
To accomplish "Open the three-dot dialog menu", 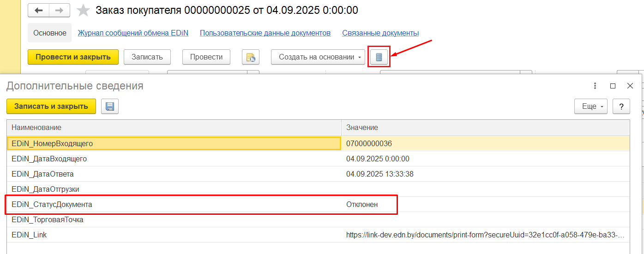I will click(x=595, y=86).
